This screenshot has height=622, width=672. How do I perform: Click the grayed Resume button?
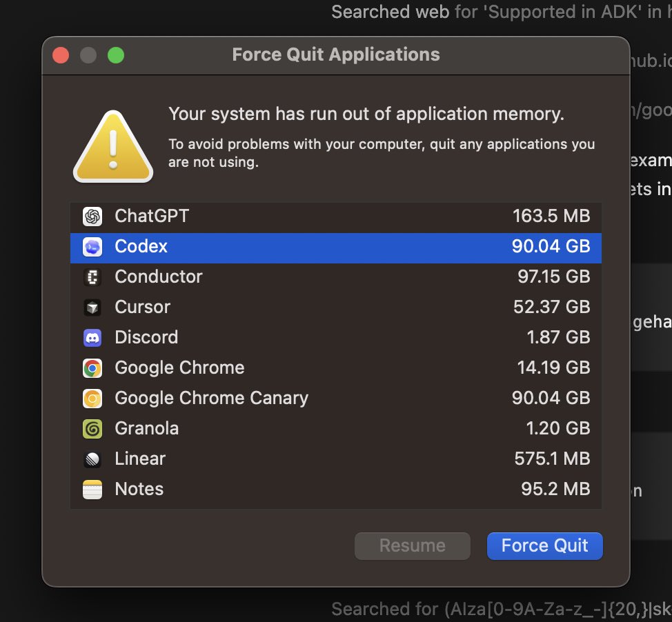point(412,546)
